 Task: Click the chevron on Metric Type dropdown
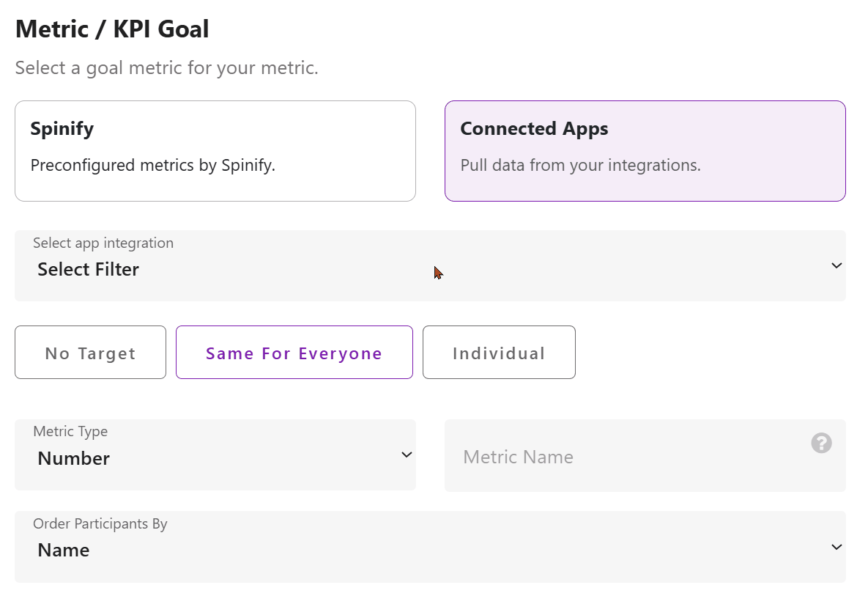pyautogui.click(x=407, y=455)
